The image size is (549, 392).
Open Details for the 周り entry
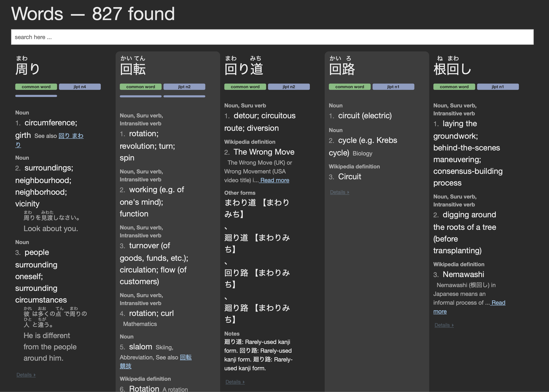point(26,375)
